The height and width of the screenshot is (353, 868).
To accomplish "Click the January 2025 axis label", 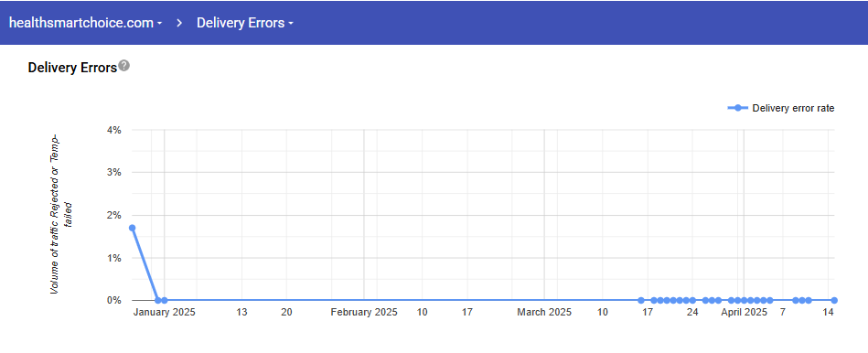I will click(165, 312).
